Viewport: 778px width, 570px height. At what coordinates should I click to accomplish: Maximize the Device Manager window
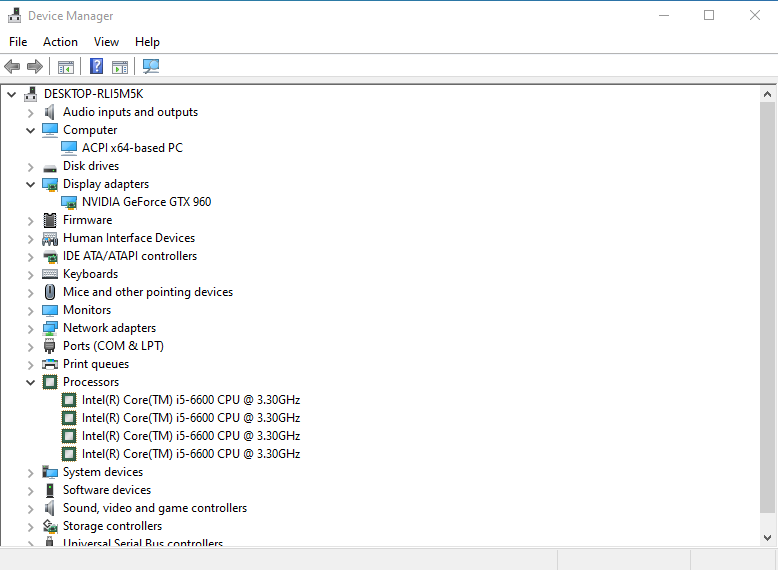(x=709, y=15)
